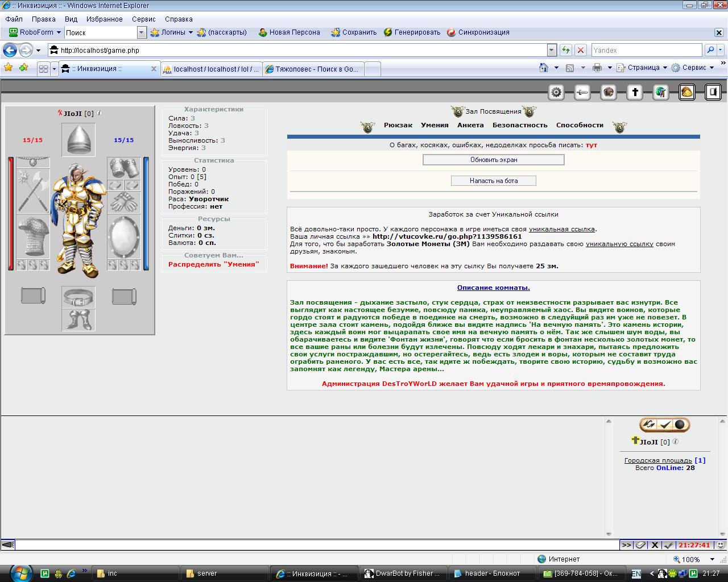Viewport: 728px width, 582px height.
Task: Click the >> send button in chat bar
Action: [626, 544]
